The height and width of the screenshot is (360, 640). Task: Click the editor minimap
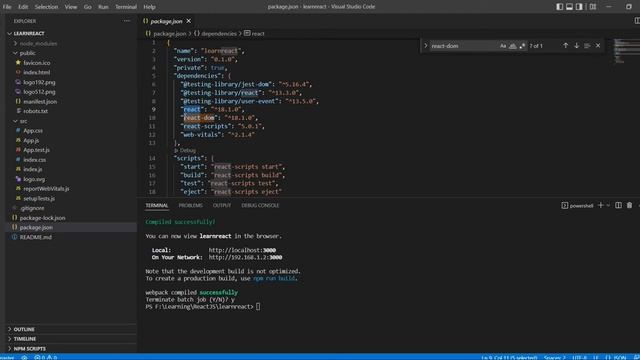pos(627,51)
